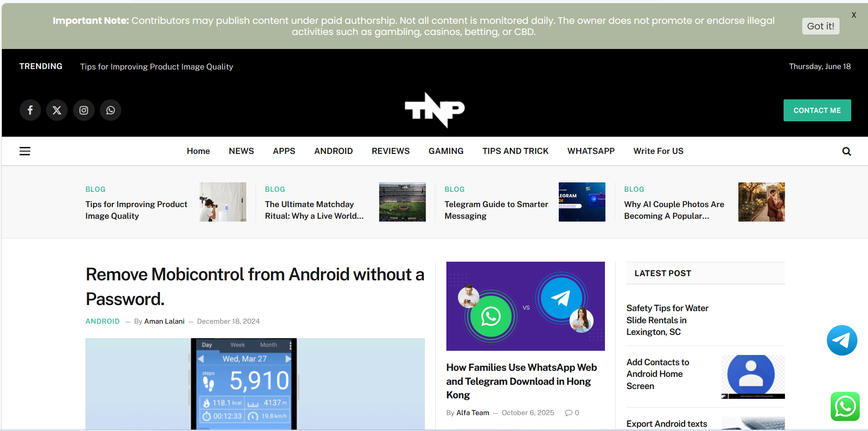Open the search magnifier icon
868x431 pixels.
point(847,152)
